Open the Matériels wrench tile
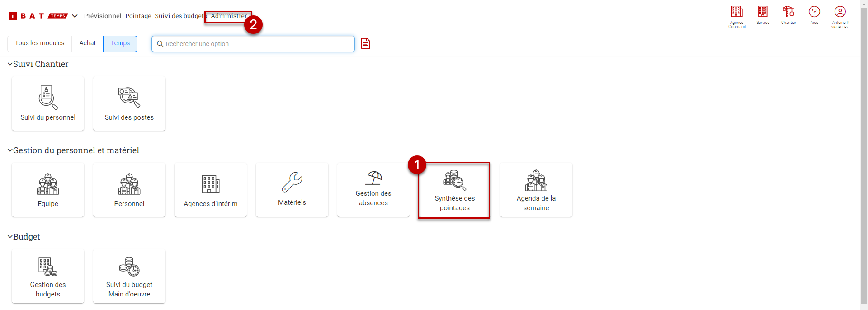Screen dimensions: 868x310 [x=292, y=190]
